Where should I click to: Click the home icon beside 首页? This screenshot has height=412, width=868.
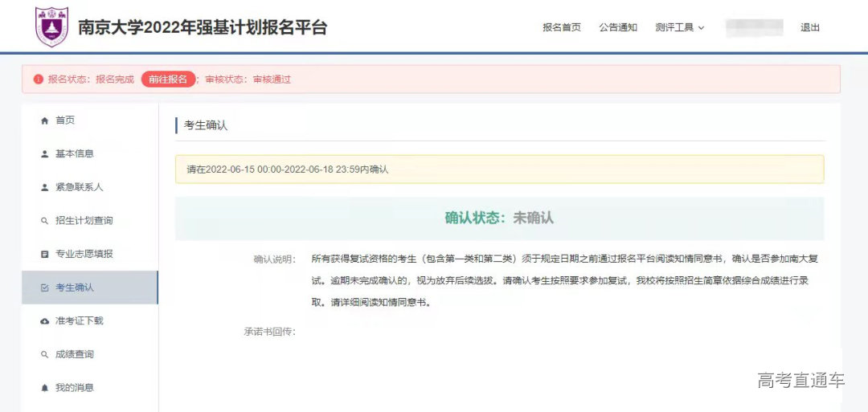(x=45, y=120)
